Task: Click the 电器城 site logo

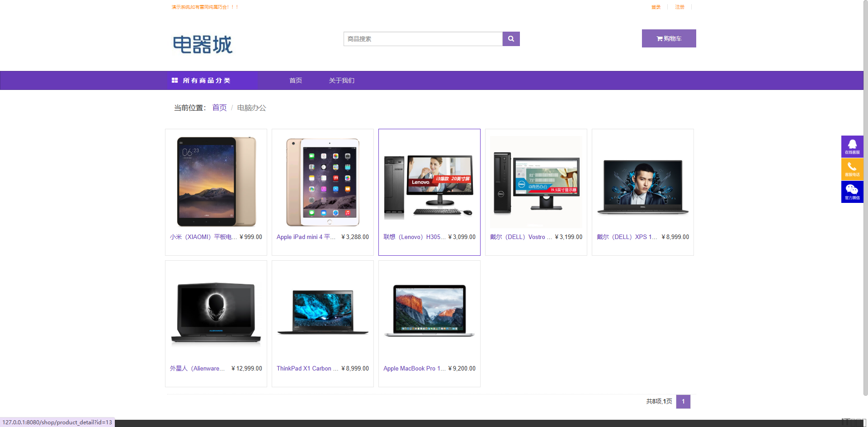Action: pos(203,44)
